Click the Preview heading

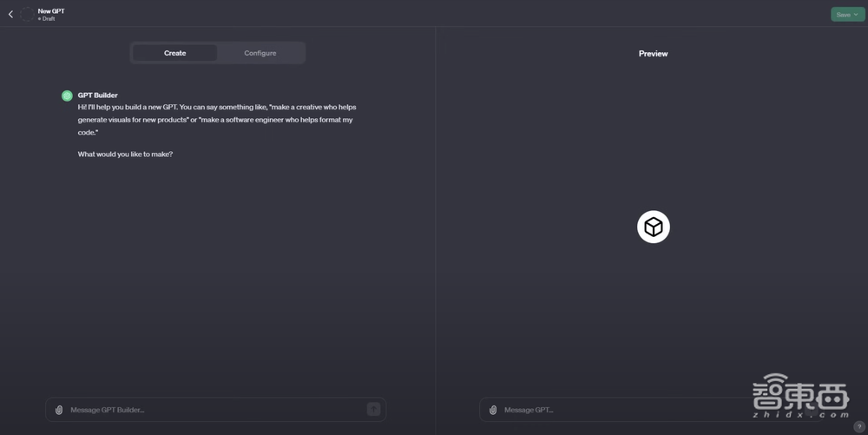653,54
